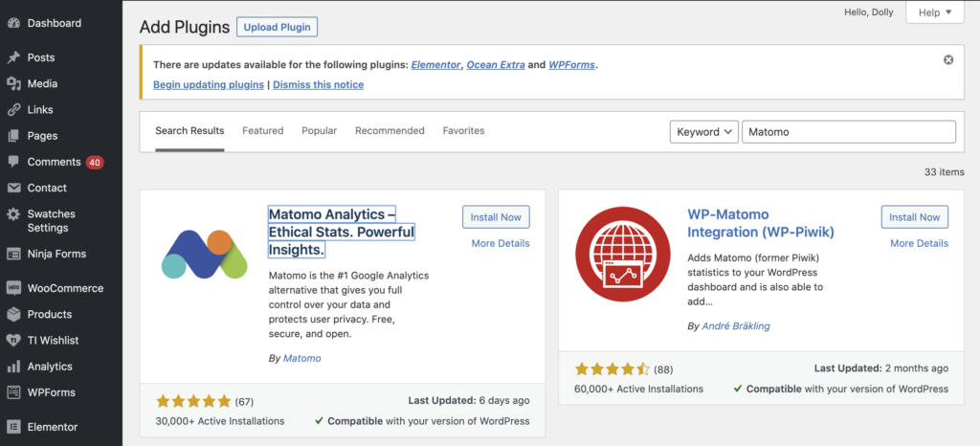
Task: Click the WPForms sidebar icon
Action: coord(13,392)
